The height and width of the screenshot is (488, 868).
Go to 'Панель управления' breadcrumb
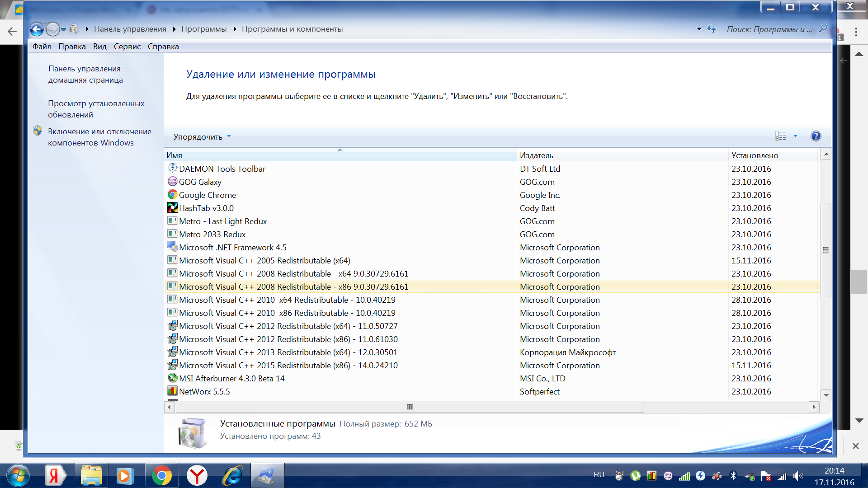pyautogui.click(x=130, y=29)
